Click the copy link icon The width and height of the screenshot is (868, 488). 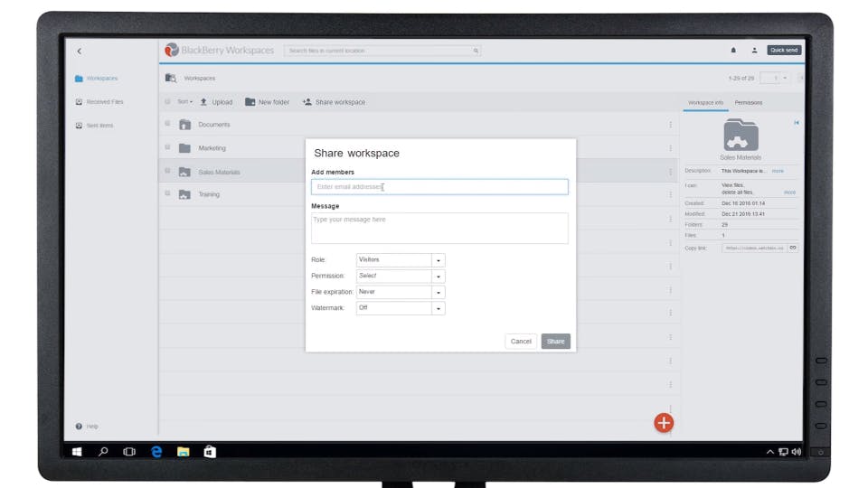[793, 248]
